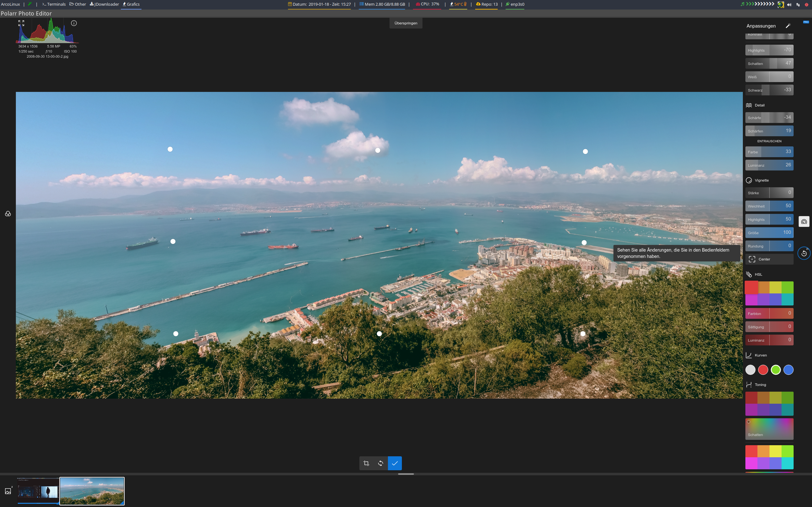Click the white speedometer-style icon on right edge
The height and width of the screenshot is (507, 812).
[804, 221]
